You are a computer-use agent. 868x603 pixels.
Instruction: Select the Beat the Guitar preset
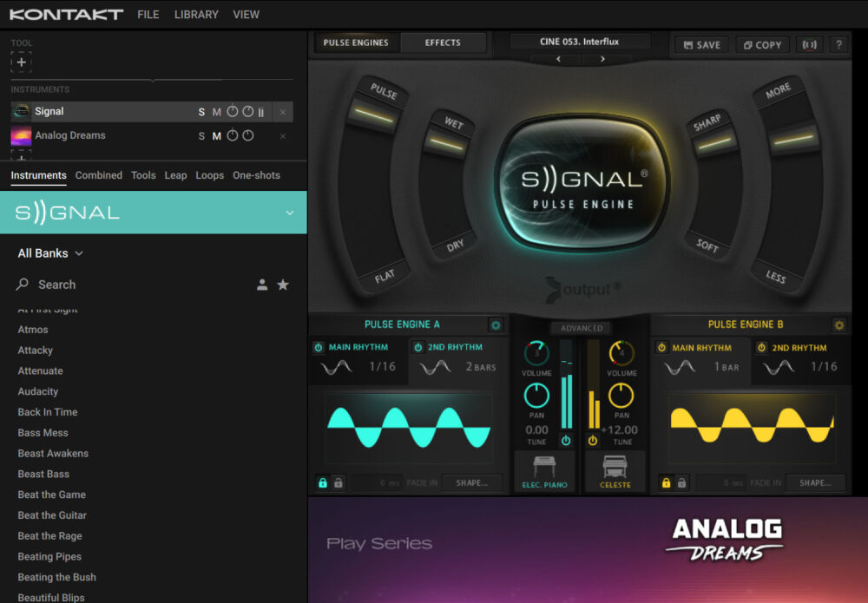pos(52,515)
